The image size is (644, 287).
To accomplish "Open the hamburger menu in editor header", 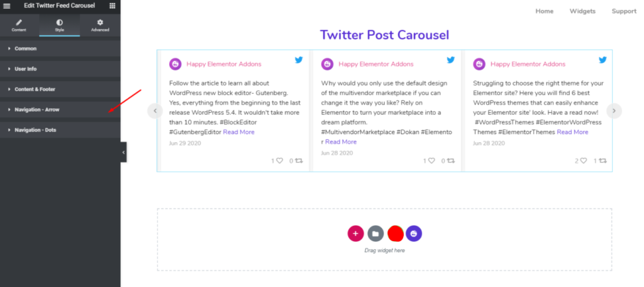I will [x=7, y=6].
